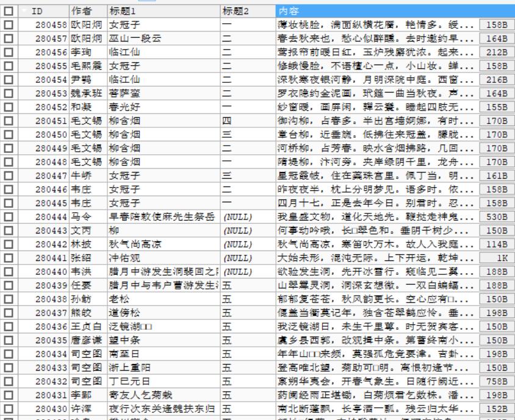Select the title cell 道傍松
This screenshot has width=515, height=420.
click(x=164, y=313)
